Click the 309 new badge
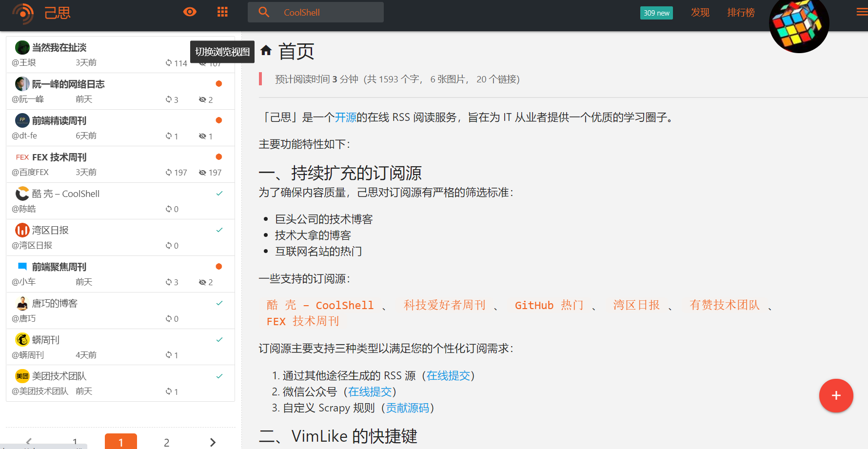This screenshot has height=449, width=868. point(656,13)
